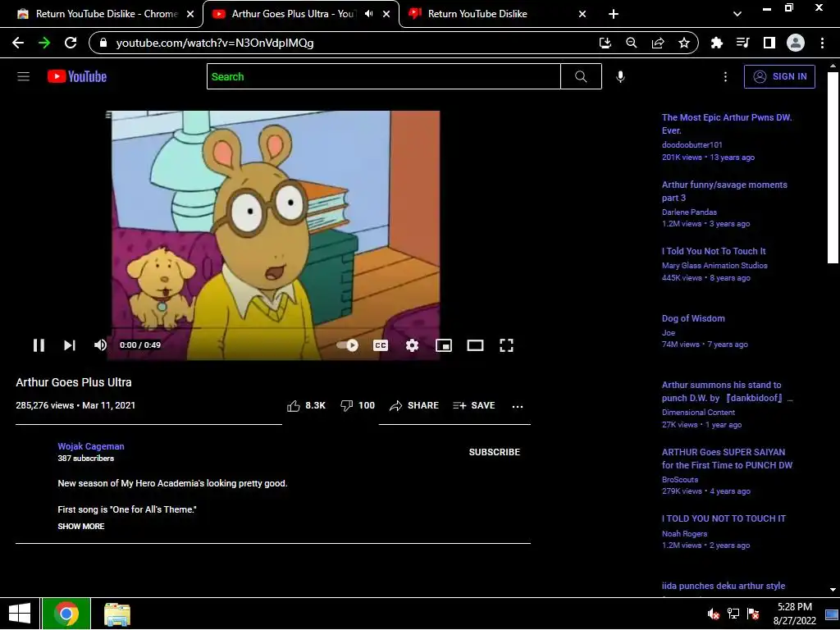Open the Chrome profile avatar

click(796, 43)
